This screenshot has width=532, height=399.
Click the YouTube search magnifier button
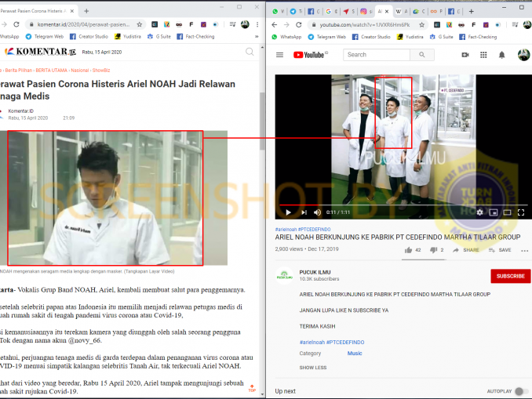tap(421, 55)
